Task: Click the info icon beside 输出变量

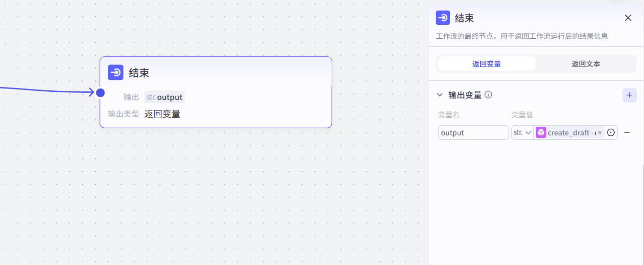Action: tap(488, 95)
